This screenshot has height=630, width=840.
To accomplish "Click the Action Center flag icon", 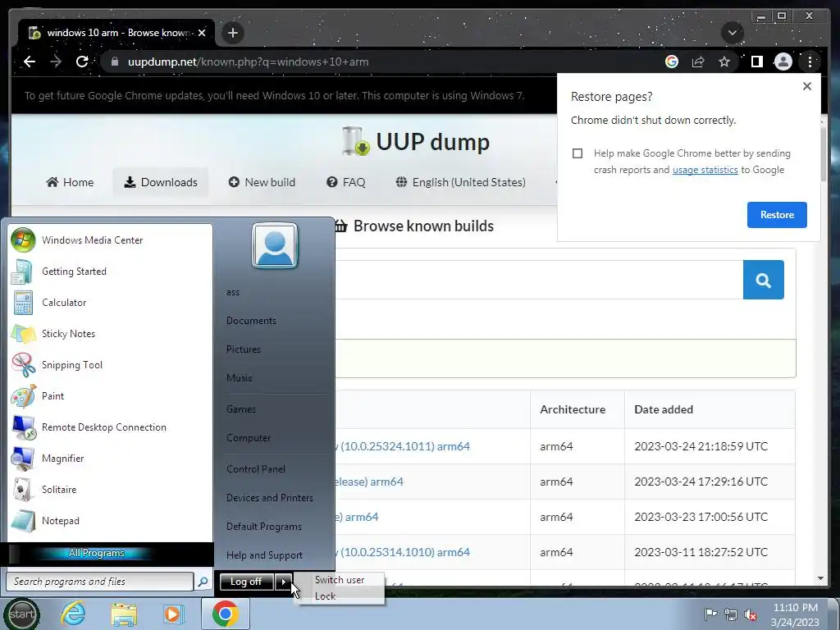I will tap(710, 614).
